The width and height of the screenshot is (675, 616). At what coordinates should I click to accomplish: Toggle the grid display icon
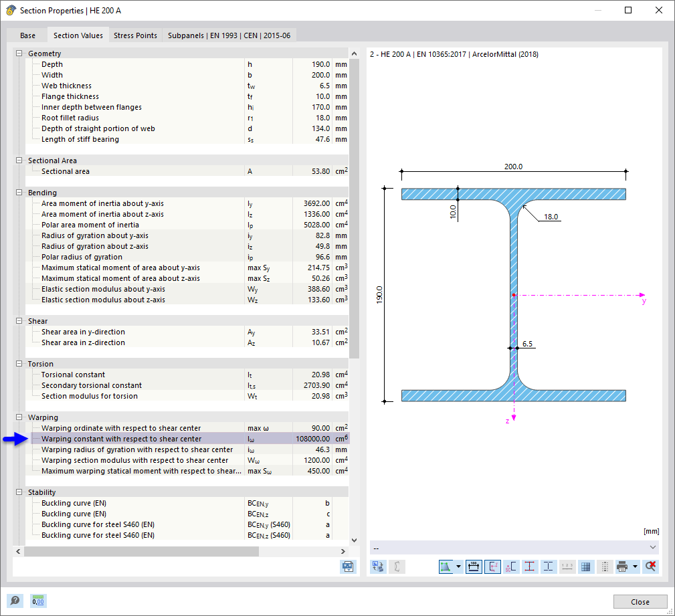click(x=585, y=567)
